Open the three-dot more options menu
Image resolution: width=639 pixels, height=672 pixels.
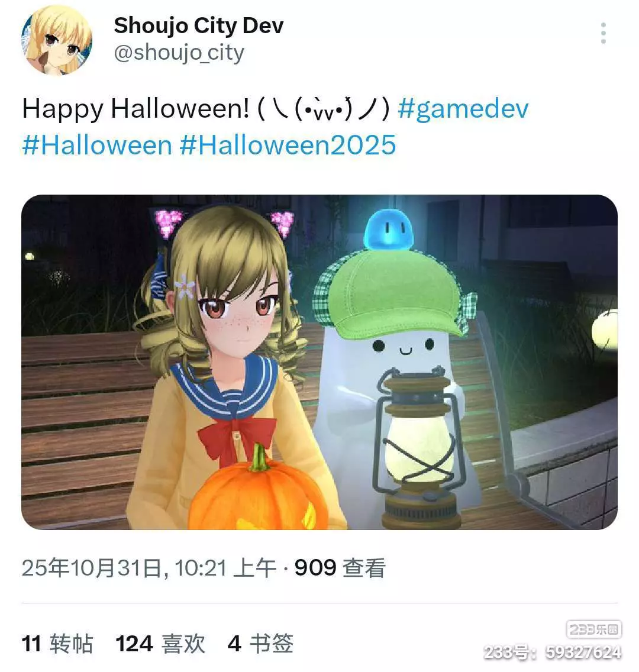603,33
